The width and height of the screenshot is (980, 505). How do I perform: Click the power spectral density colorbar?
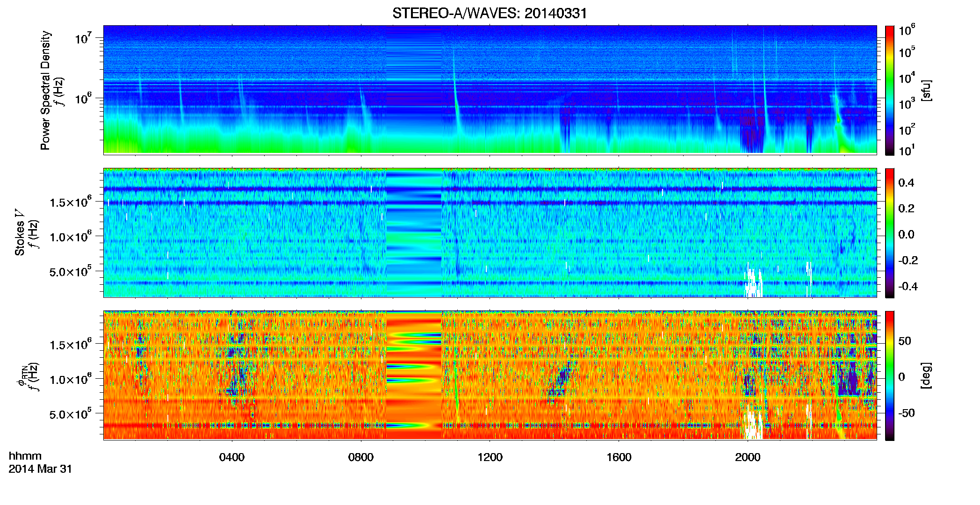[890, 90]
